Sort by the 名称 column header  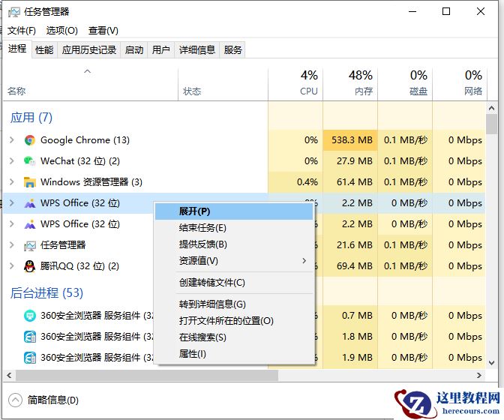pos(90,84)
